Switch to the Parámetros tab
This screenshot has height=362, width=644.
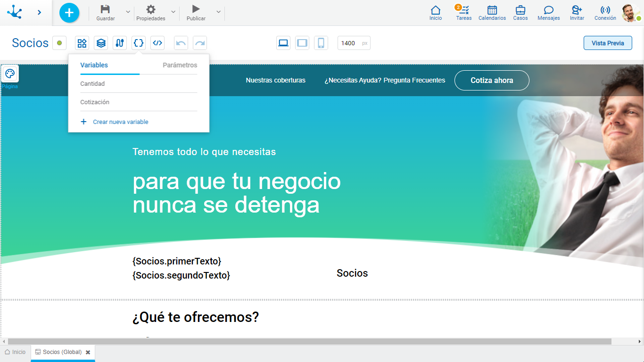coord(180,65)
